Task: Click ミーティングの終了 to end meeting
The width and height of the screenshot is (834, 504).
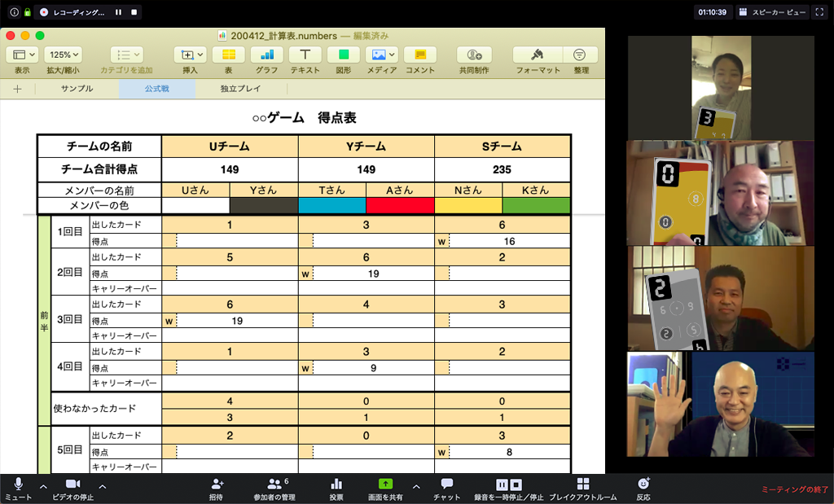Action: point(794,490)
